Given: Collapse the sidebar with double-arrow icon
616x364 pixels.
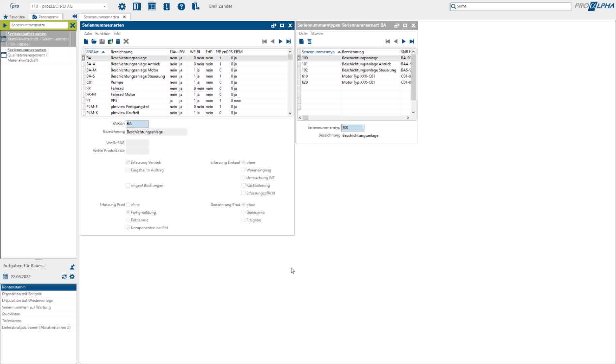Looking at the screenshot, I should (75, 17).
